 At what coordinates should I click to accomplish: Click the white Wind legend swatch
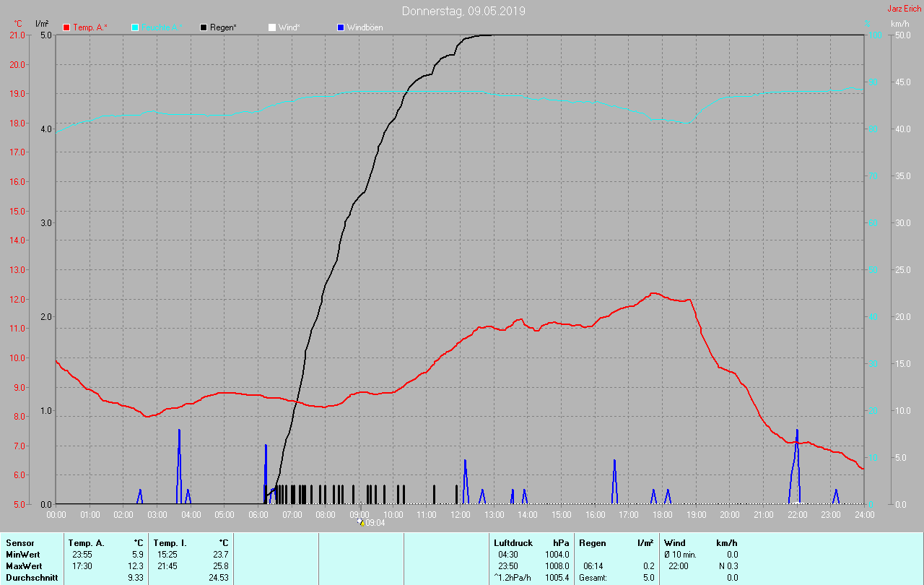tap(272, 27)
